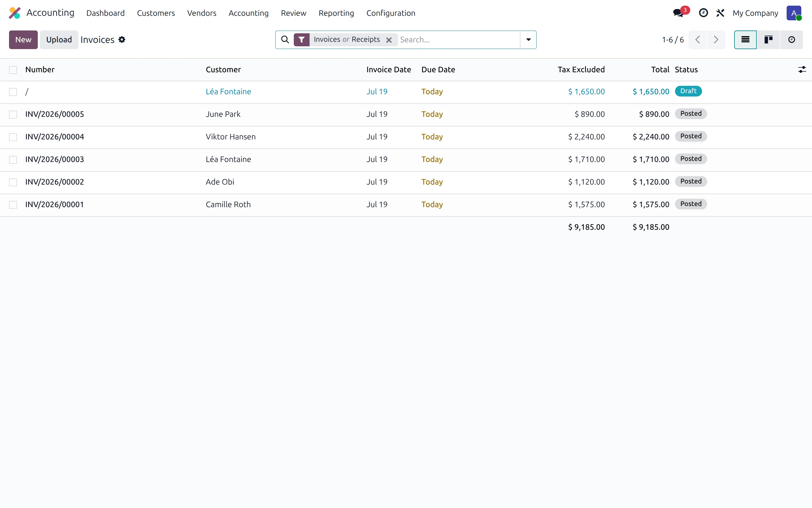This screenshot has width=812, height=508.
Task: Open invoice INV/2026/00005
Action: (54, 114)
